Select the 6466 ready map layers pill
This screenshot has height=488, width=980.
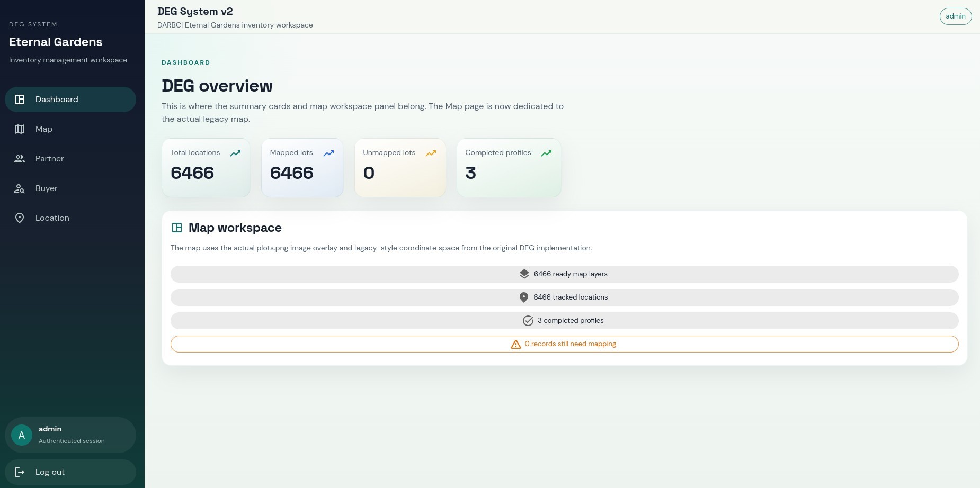tap(565, 274)
